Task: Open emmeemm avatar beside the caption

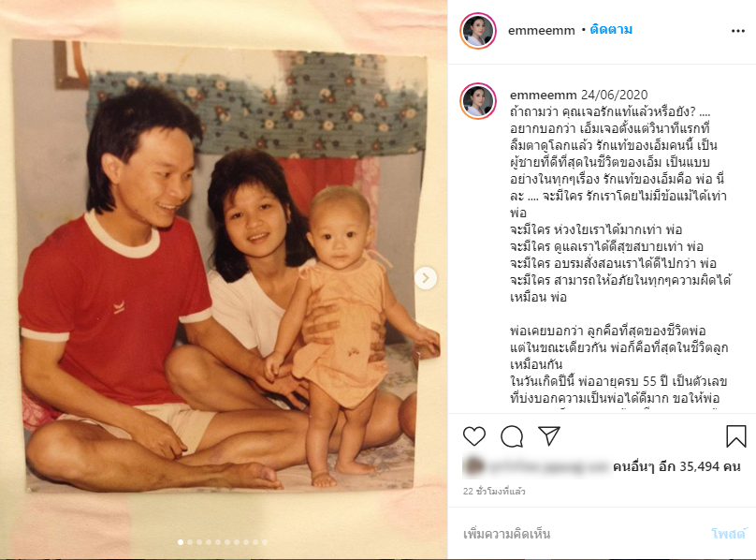Action: 478,100
